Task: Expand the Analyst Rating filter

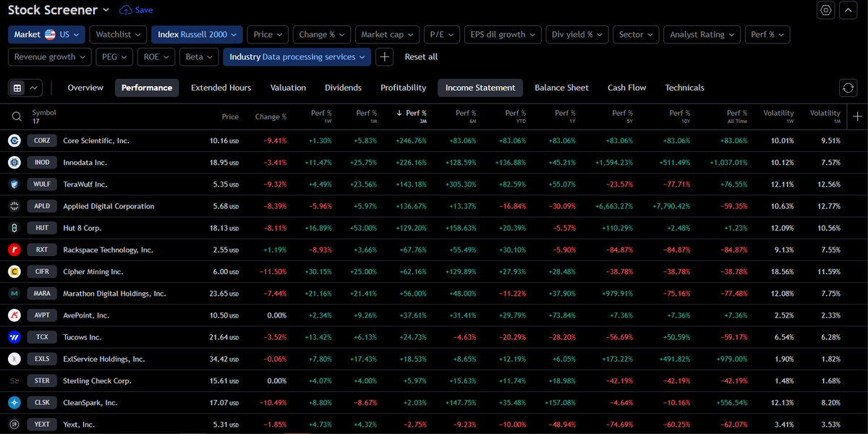Action: [702, 34]
